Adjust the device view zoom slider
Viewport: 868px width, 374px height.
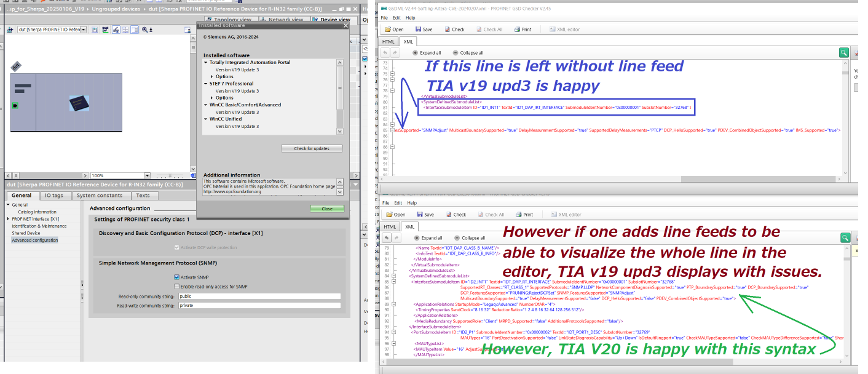[169, 176]
